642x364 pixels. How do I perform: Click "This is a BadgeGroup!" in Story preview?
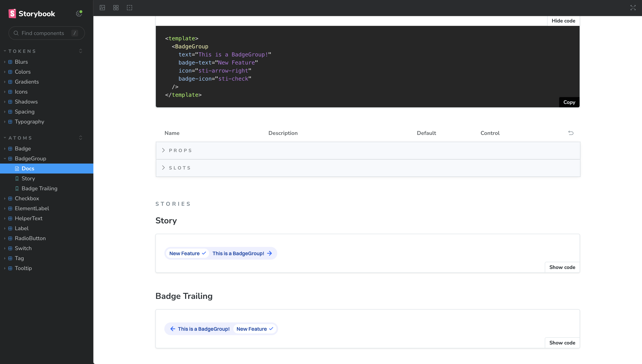(238, 253)
